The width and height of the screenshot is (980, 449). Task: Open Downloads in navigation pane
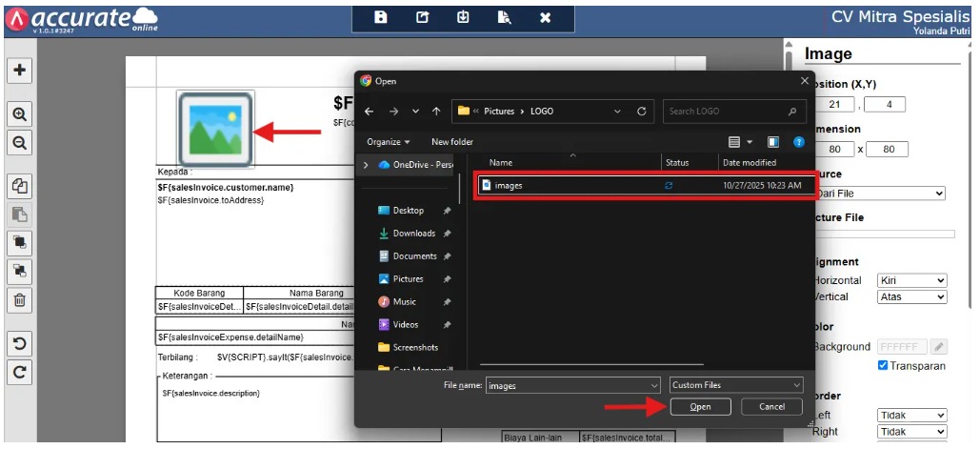tap(413, 234)
